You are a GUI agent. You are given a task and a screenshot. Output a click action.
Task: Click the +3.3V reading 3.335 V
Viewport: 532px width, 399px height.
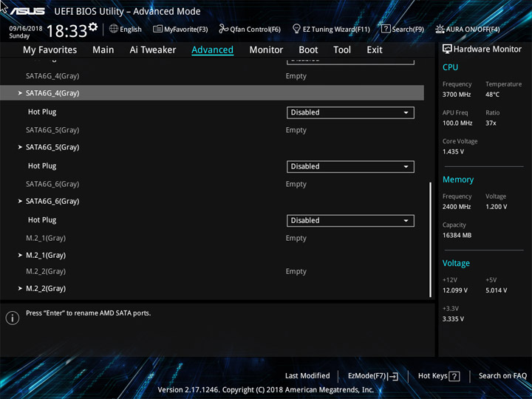pyautogui.click(x=453, y=319)
